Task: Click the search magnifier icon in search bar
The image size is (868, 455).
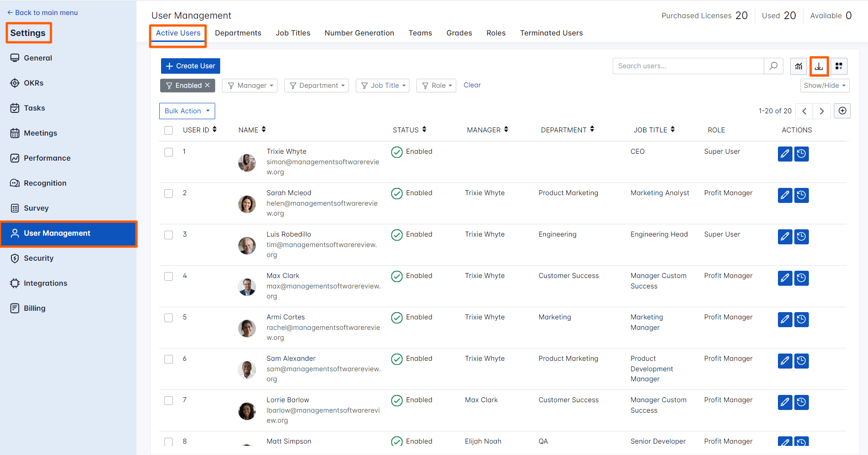Action: pos(773,66)
